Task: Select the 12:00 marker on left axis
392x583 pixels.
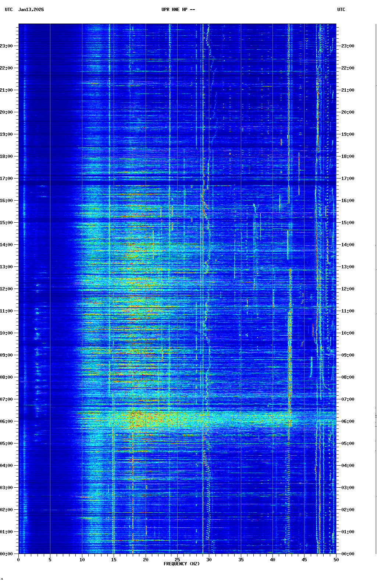Action: coord(7,289)
